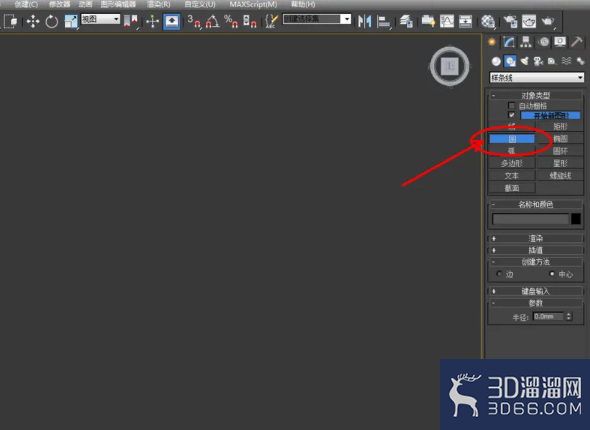Click the Select and Manipulate icon
This screenshot has height=430, width=590.
click(x=152, y=21)
